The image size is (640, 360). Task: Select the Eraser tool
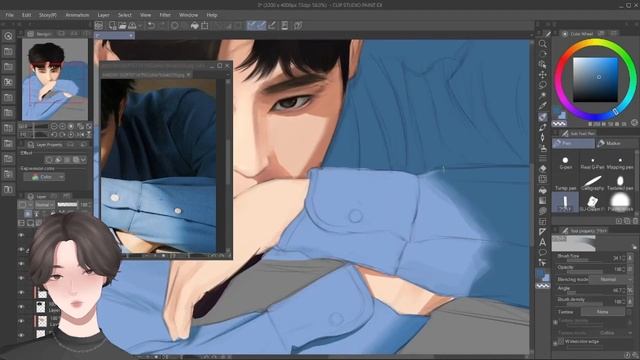(542, 169)
